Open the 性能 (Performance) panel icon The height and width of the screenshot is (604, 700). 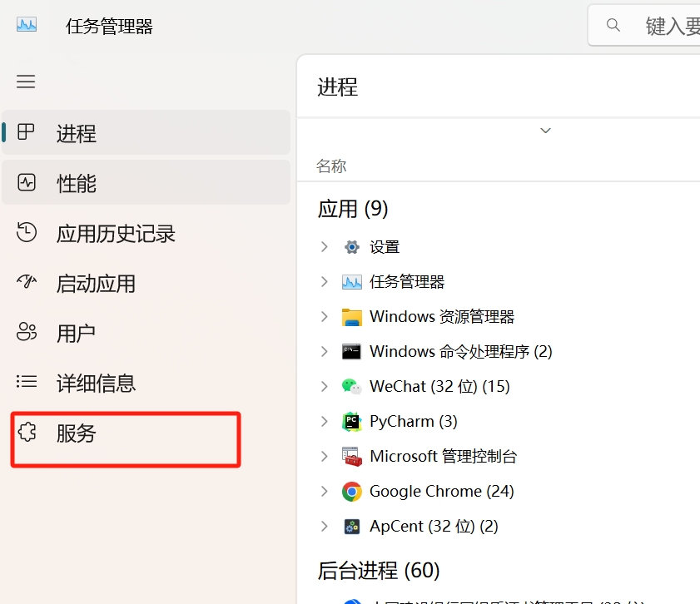(x=27, y=183)
